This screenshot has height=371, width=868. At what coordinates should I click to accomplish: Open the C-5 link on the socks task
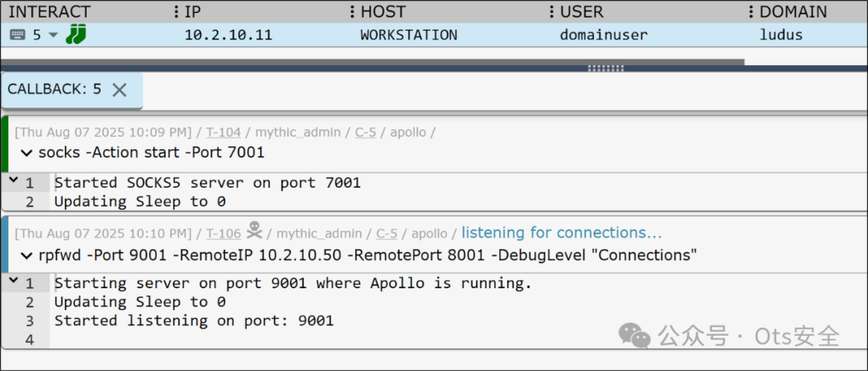pyautogui.click(x=365, y=132)
